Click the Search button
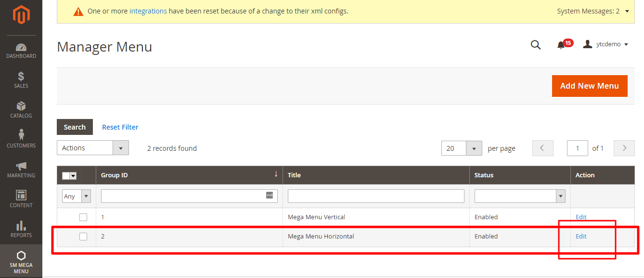 click(x=75, y=127)
